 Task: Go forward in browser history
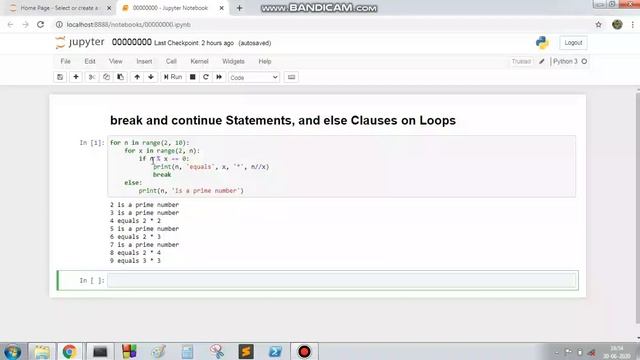pyautogui.click(x=25, y=24)
